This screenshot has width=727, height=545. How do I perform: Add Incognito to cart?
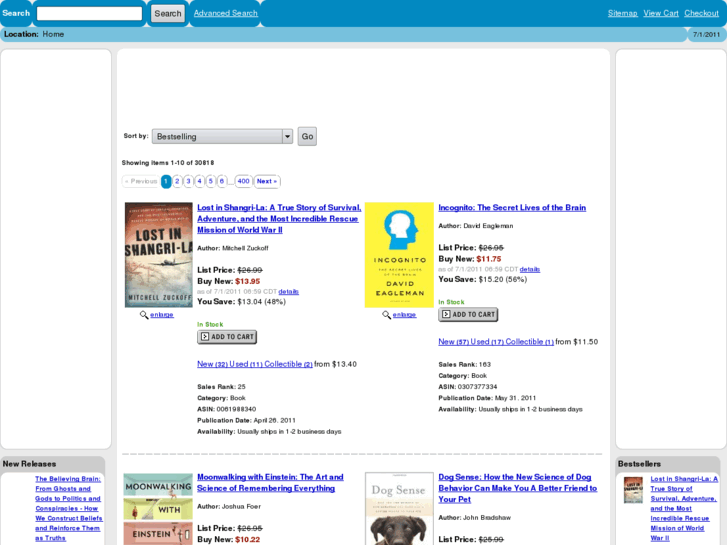[468, 314]
